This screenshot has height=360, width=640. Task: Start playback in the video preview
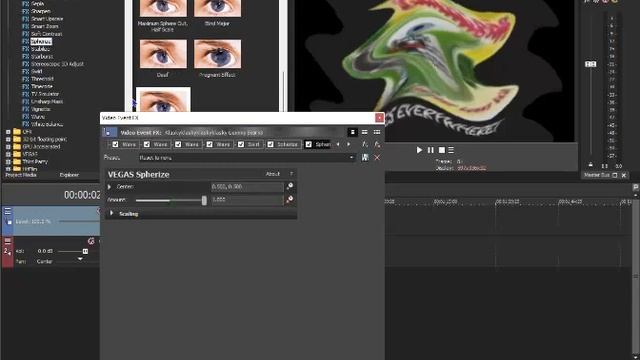pyautogui.click(x=419, y=150)
